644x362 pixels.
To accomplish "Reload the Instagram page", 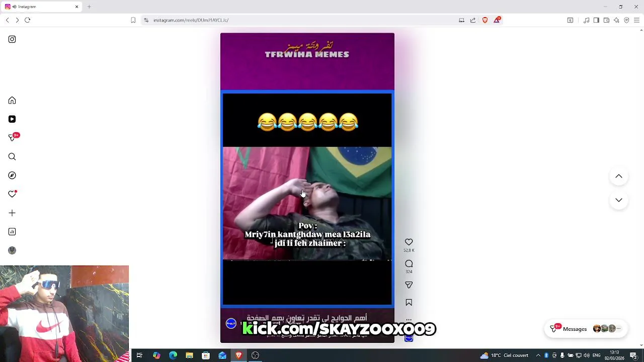I will click(x=28, y=20).
